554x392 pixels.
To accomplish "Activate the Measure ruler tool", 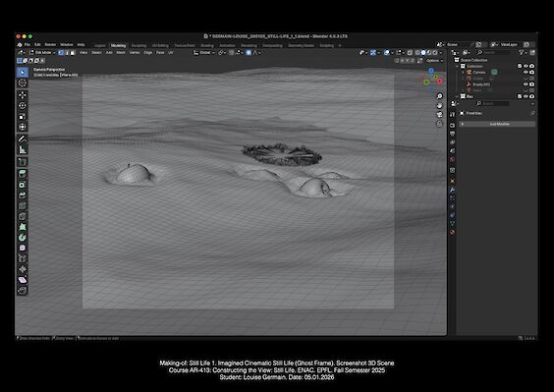I will 23,150.
